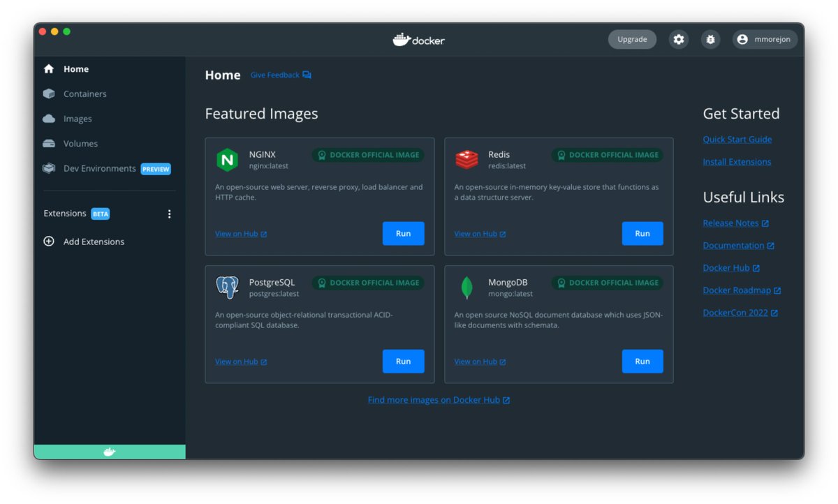Viewport: 838px width, 504px height.
Task: Run the NGINX image
Action: tap(403, 234)
